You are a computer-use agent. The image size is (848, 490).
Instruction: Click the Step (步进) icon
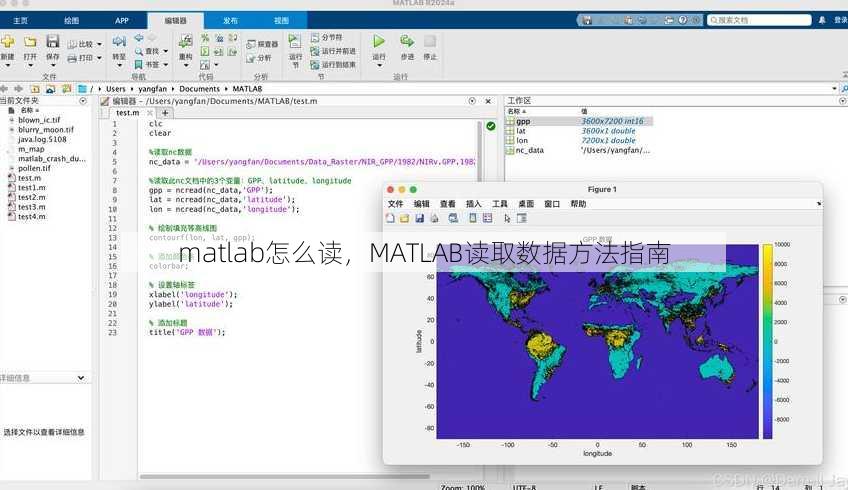click(x=407, y=41)
